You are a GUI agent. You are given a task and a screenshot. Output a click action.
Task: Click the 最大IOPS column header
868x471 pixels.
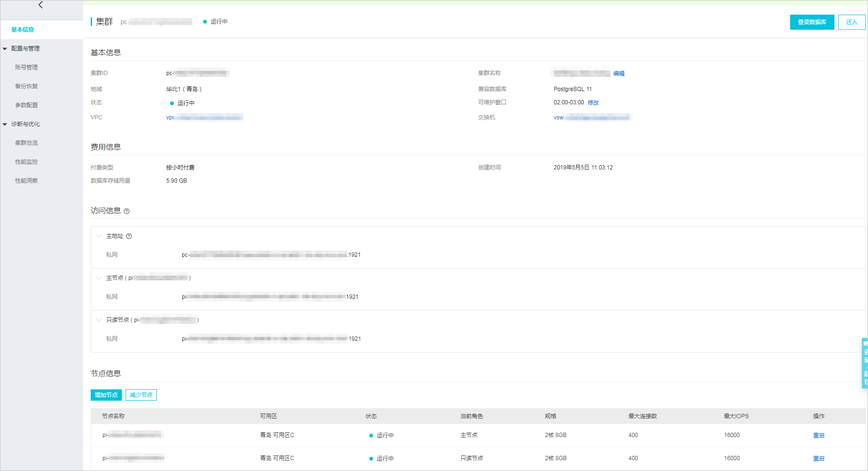pyautogui.click(x=736, y=416)
